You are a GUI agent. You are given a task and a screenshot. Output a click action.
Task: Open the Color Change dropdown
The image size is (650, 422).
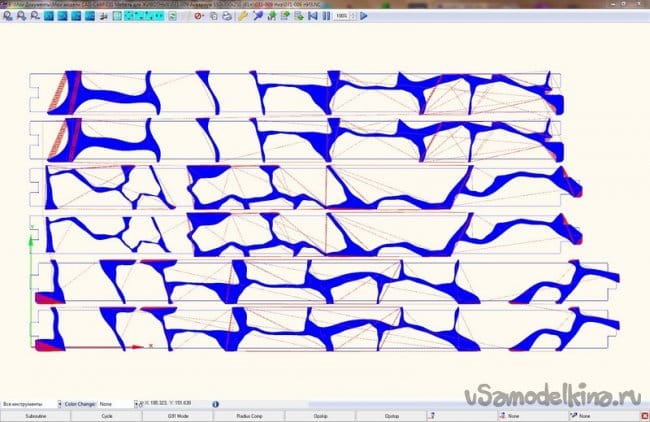(x=120, y=404)
